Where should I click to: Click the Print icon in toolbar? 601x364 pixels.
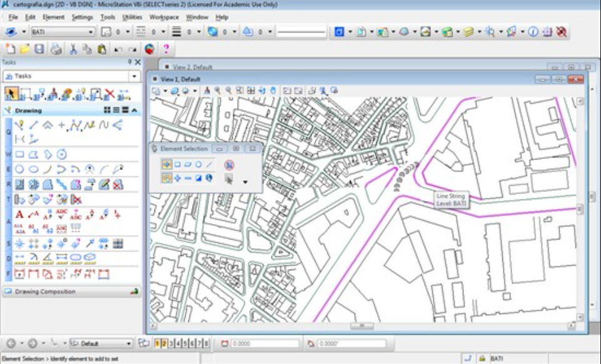[56, 49]
